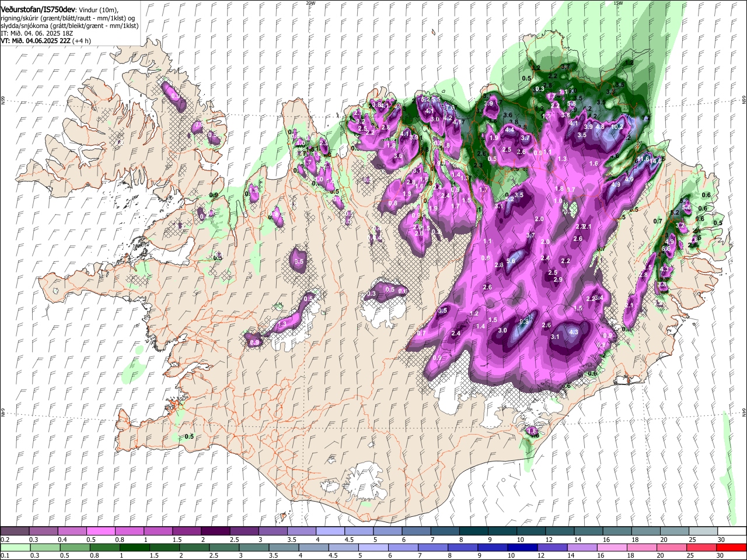The image size is (747, 560).
Task: Select the mauve legend swatch between 0.3 and 0.4
Action: point(44,531)
